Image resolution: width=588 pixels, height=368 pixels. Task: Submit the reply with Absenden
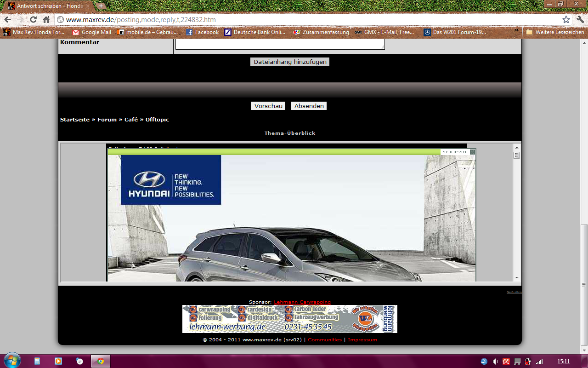pyautogui.click(x=309, y=106)
